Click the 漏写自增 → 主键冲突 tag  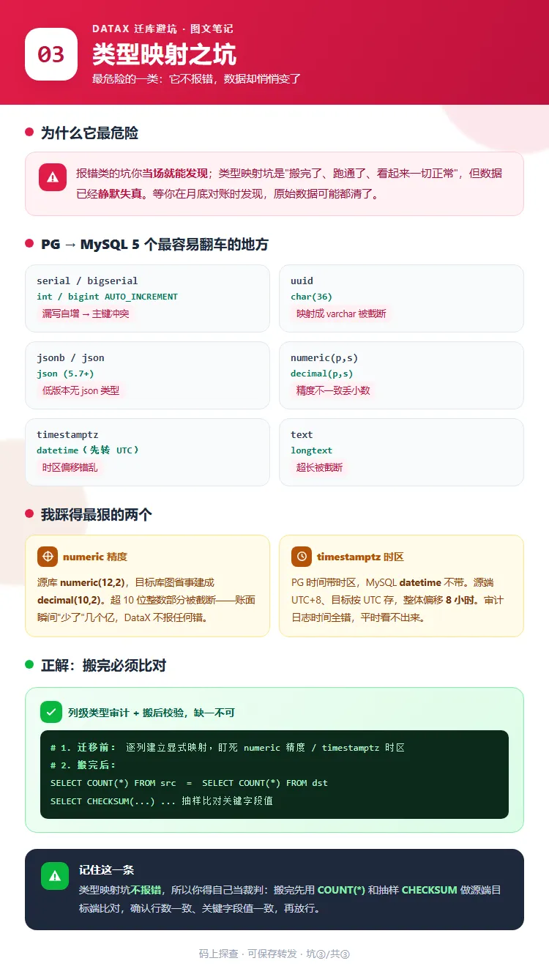coord(86,313)
